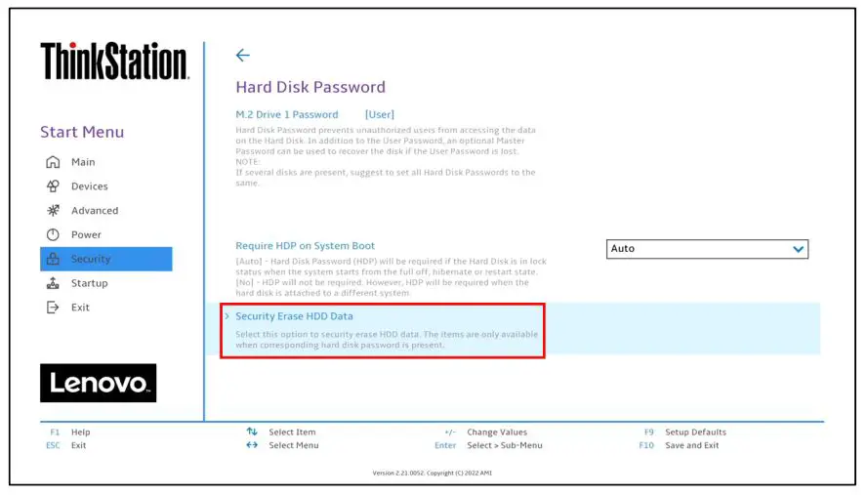Click the [User] password value
868x495 pixels.
(380, 114)
